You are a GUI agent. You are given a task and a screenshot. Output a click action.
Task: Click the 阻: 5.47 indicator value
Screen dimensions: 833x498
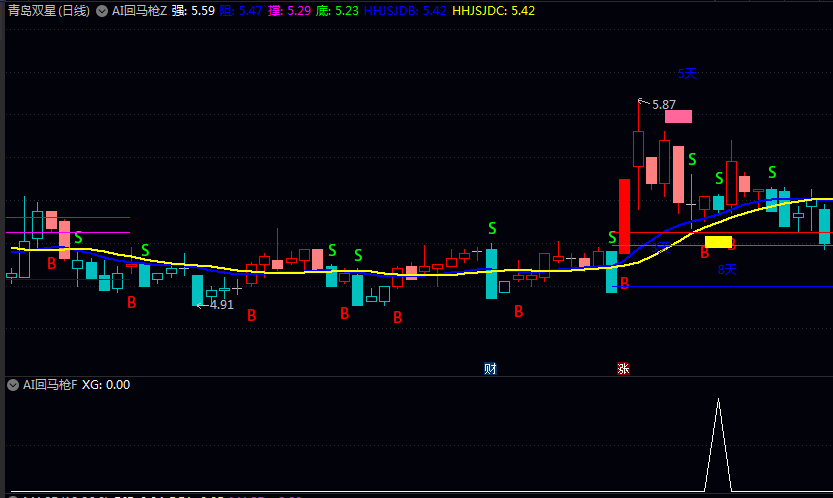pyautogui.click(x=241, y=11)
